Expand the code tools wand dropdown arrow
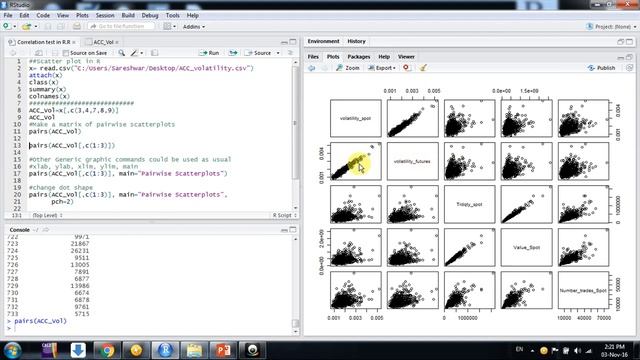 [x=142, y=53]
